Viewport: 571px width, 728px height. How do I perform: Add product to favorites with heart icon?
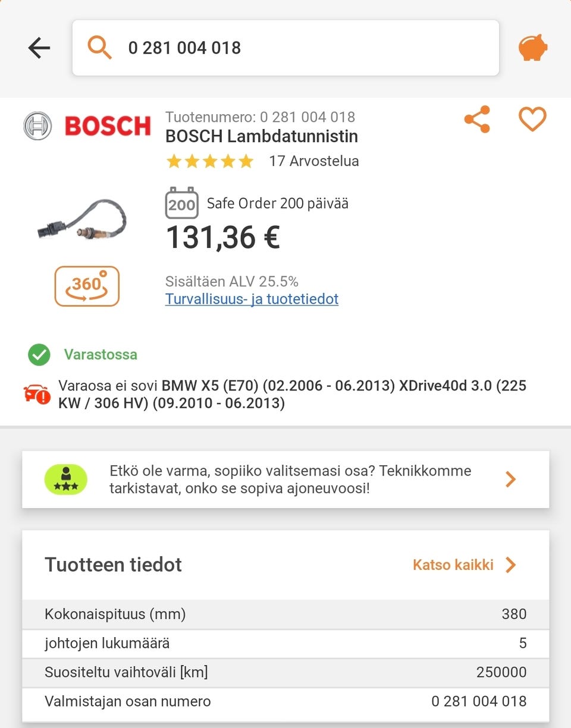[x=532, y=119]
